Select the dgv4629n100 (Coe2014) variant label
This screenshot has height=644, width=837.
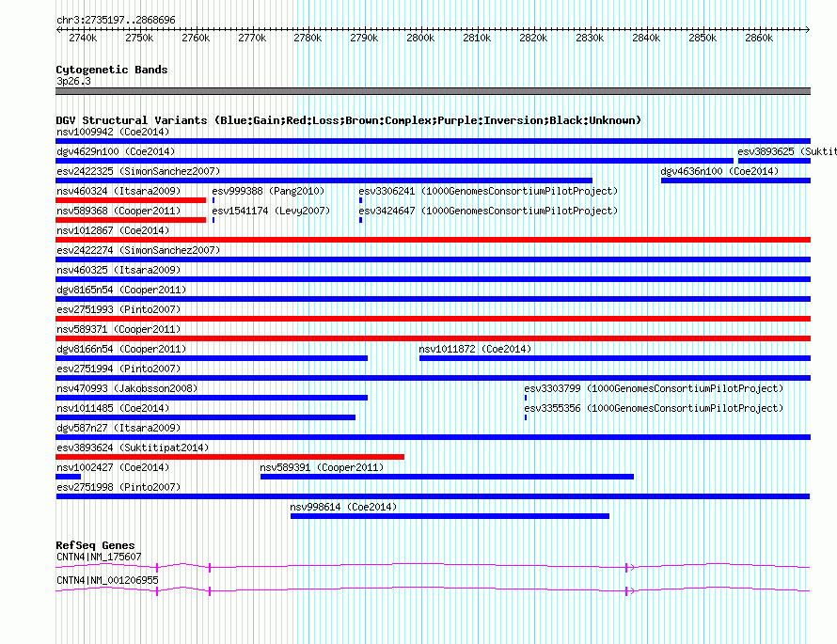pyautogui.click(x=116, y=151)
